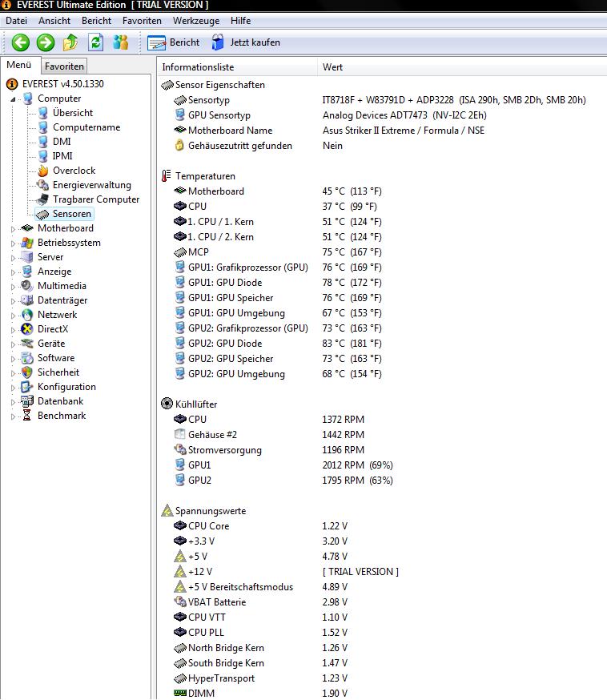Click Jetzt kaufen to buy
The width and height of the screenshot is (607, 700).
pyautogui.click(x=246, y=43)
